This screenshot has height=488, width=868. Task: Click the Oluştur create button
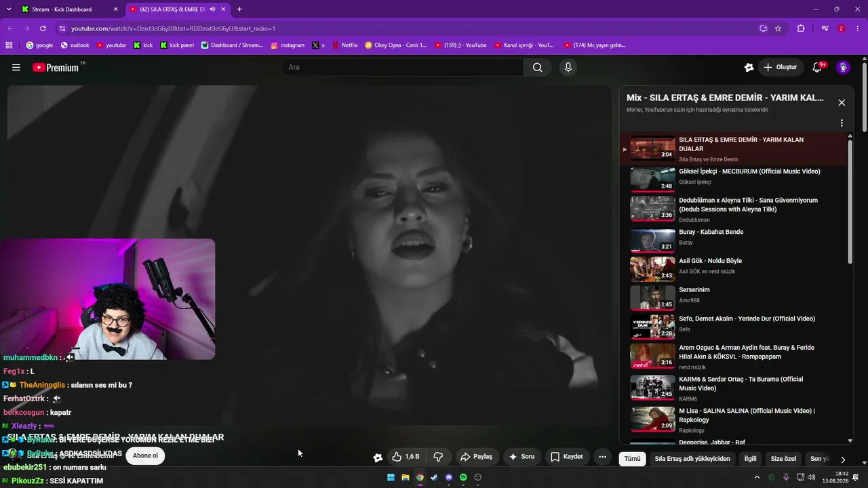click(x=780, y=67)
